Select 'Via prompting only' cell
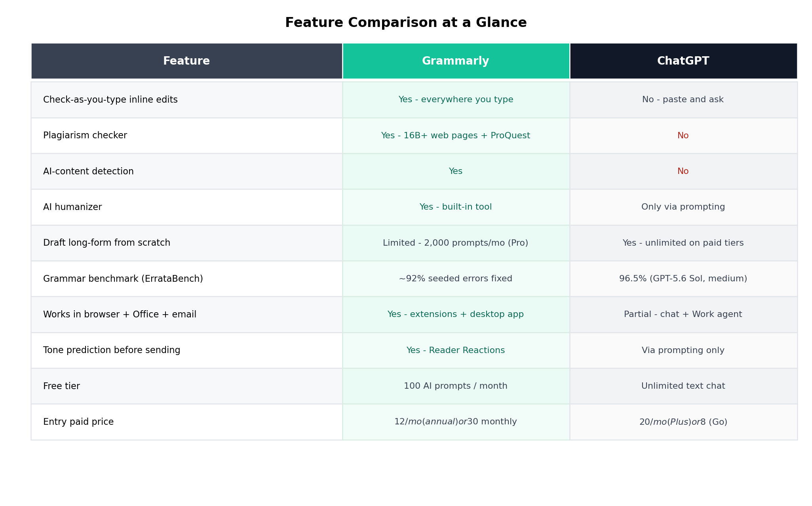Image resolution: width=812 pixels, height=506 pixels. point(683,350)
